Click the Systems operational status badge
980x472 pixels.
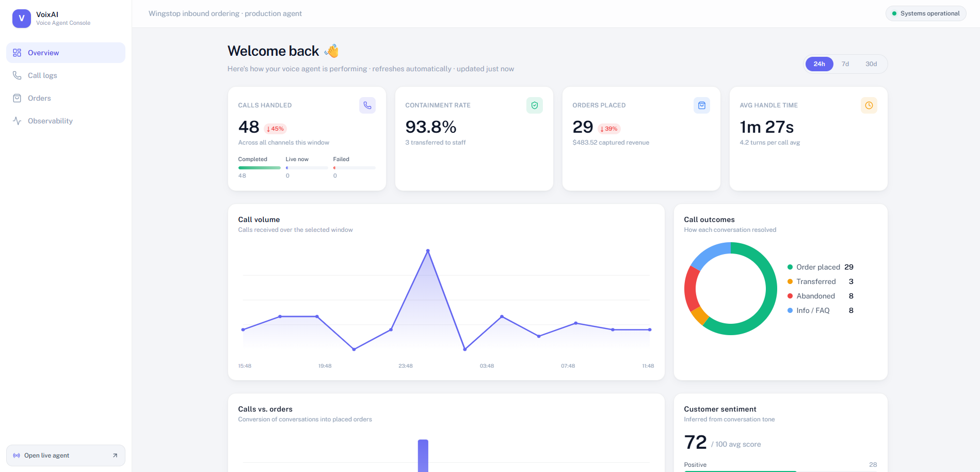point(926,13)
